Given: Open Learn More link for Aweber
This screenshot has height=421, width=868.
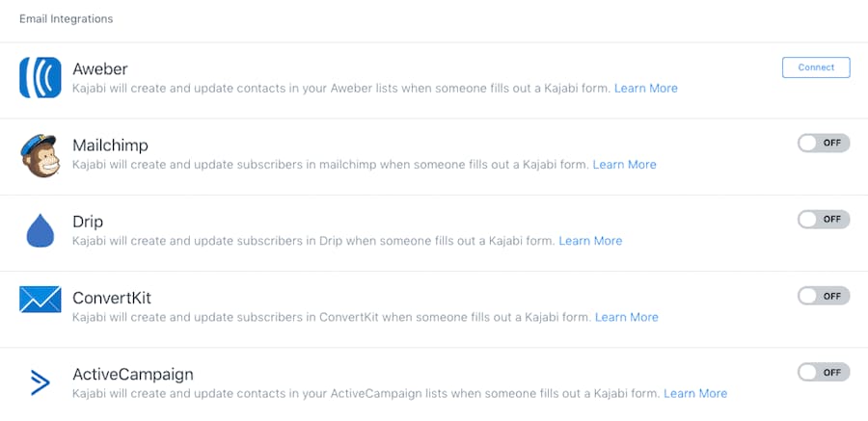Looking at the screenshot, I should pyautogui.click(x=646, y=88).
